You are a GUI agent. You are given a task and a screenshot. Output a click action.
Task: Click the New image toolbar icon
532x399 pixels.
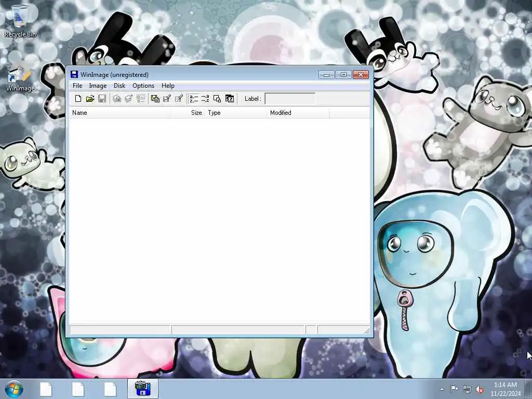click(78, 99)
